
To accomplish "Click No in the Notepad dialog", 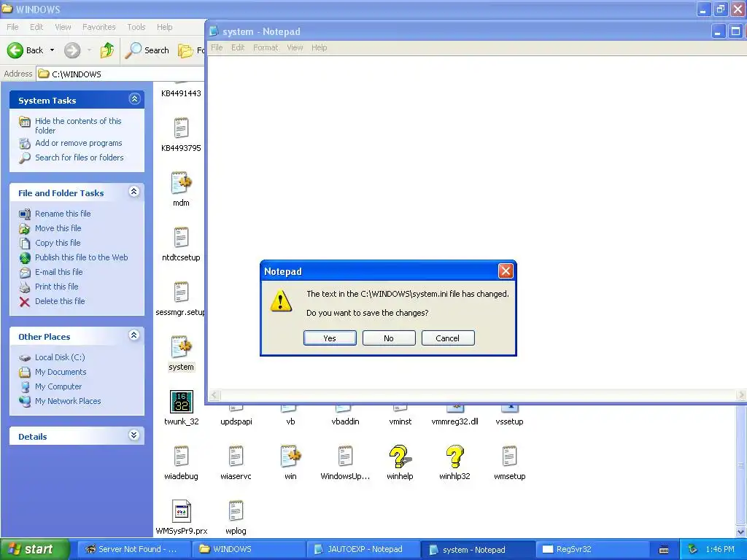I will point(389,338).
